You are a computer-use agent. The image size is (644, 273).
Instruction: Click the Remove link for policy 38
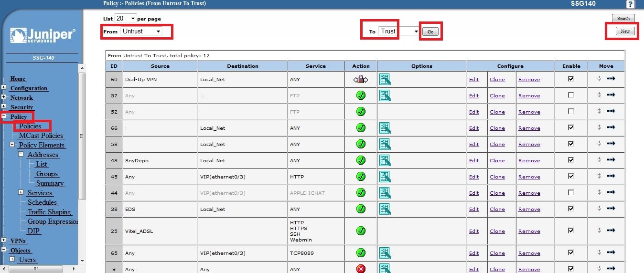coord(529,209)
